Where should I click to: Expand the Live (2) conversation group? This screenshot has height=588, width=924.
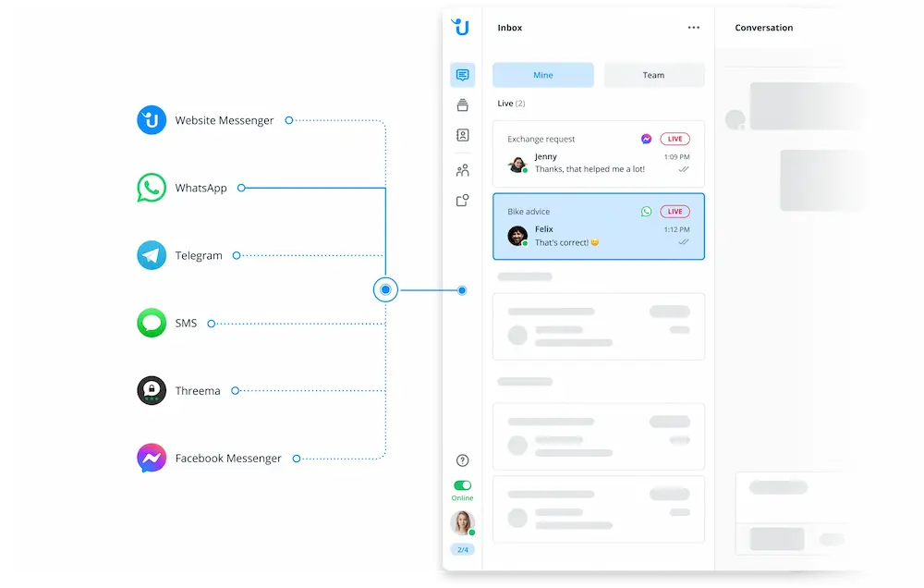point(510,103)
